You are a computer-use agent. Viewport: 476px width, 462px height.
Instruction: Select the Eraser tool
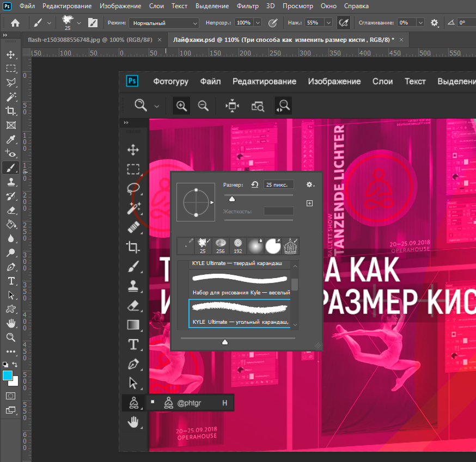[x=11, y=210]
